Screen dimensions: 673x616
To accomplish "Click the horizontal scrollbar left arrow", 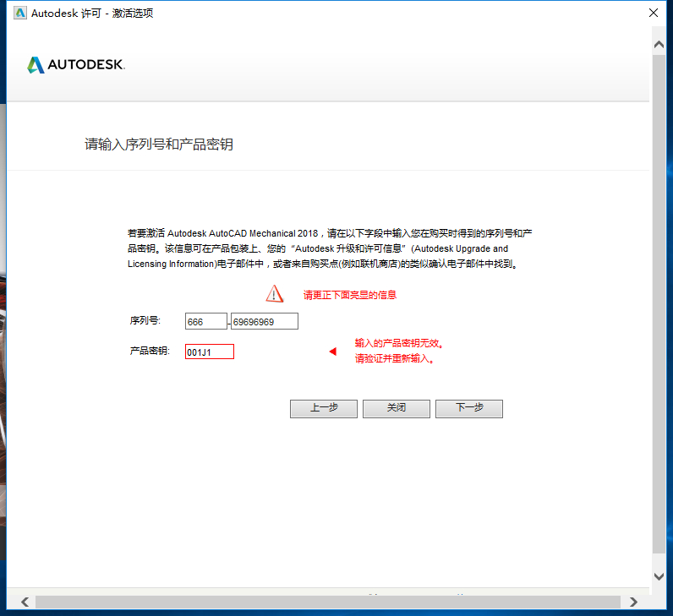I will pyautogui.click(x=25, y=602).
